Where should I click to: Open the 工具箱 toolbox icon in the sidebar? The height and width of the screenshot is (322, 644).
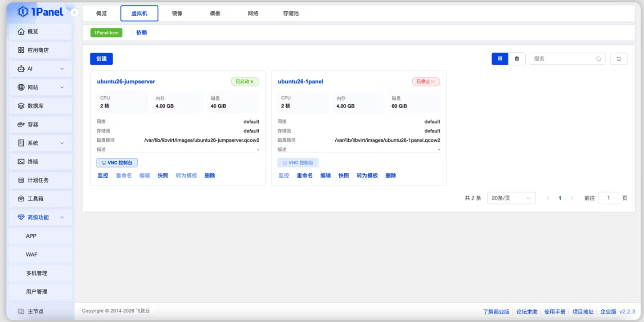(x=21, y=199)
